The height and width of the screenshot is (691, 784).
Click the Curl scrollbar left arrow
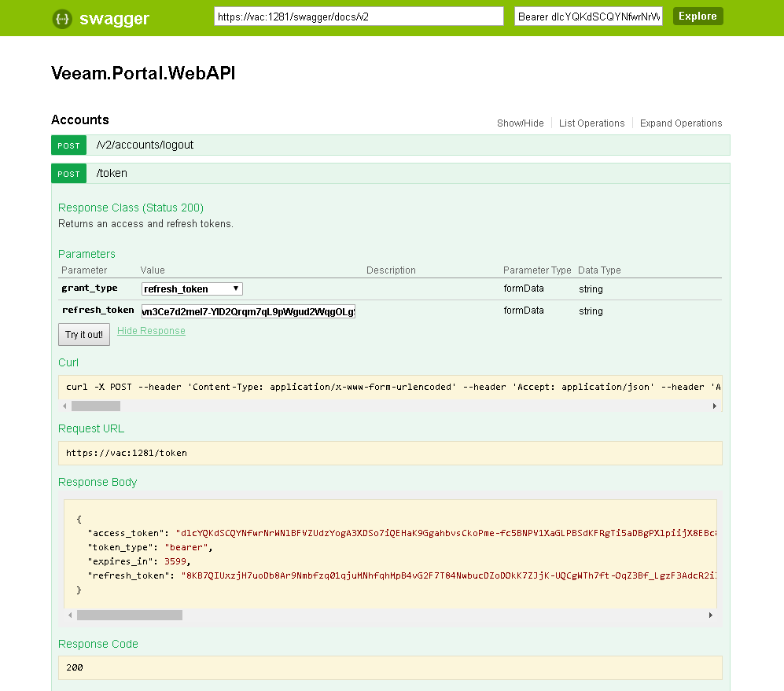coord(64,406)
